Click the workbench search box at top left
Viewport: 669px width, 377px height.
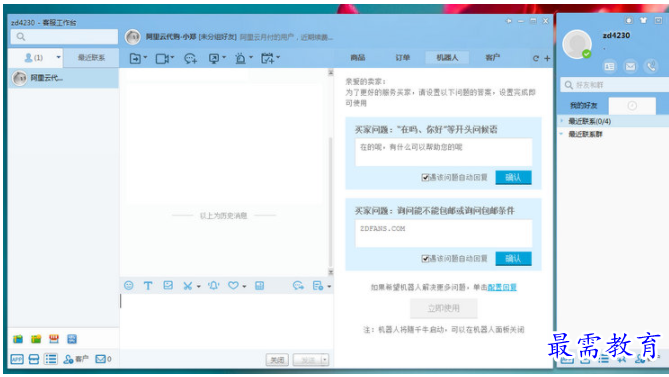(64, 37)
